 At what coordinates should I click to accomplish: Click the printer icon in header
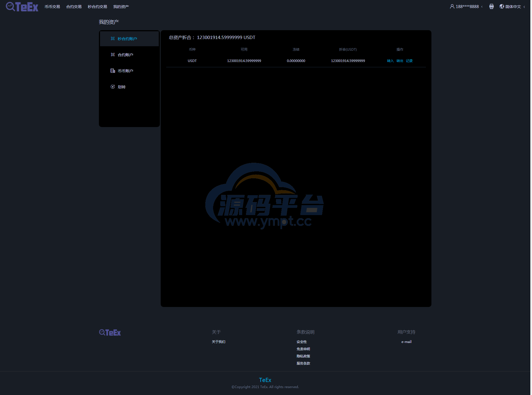(x=491, y=6)
